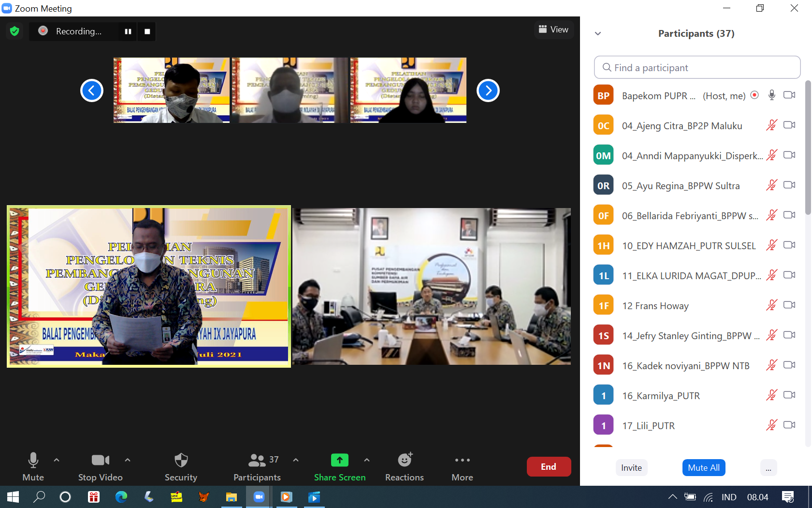Open Windows Start menu
This screenshot has height=508, width=812.
(13, 497)
